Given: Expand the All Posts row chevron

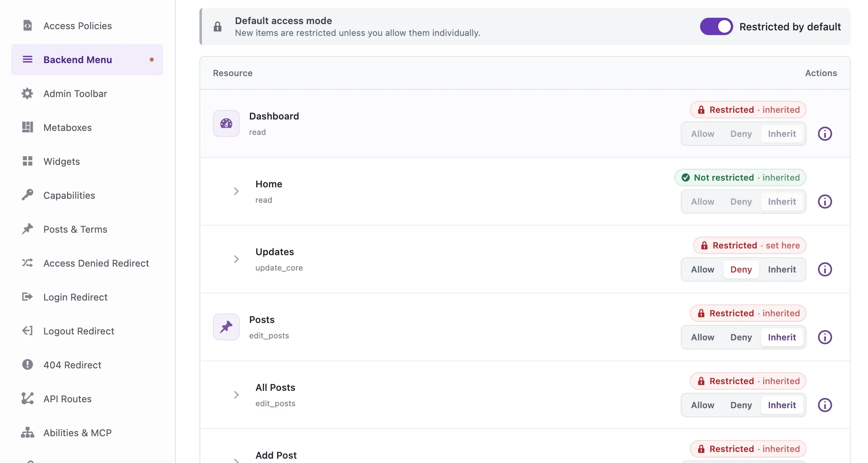Looking at the screenshot, I should coord(236,395).
